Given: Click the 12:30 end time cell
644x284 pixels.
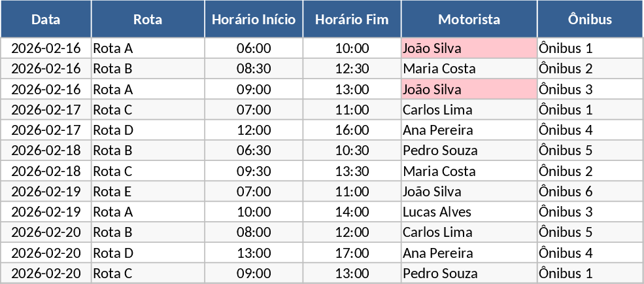Looking at the screenshot, I should pos(352,69).
